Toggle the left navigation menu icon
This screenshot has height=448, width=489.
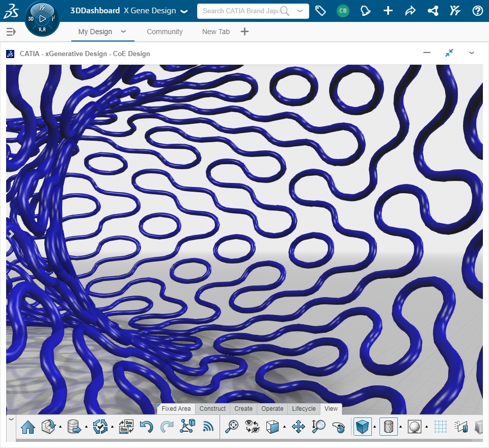(11, 32)
